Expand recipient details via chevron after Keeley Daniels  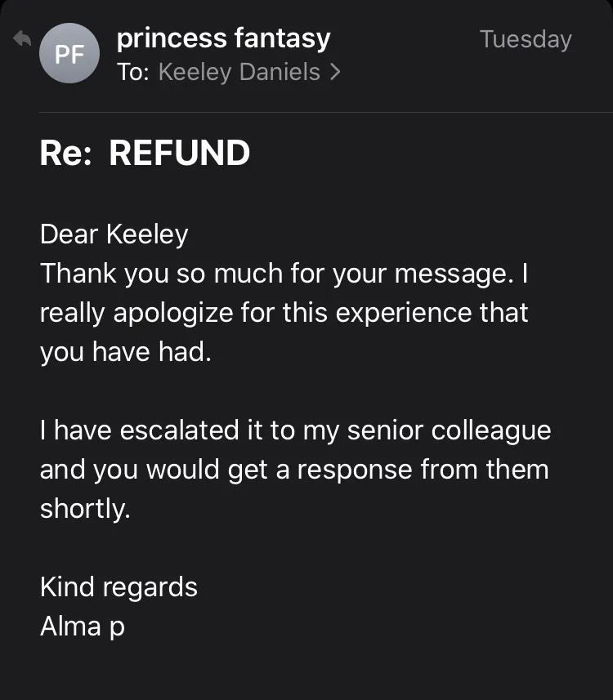coord(336,72)
